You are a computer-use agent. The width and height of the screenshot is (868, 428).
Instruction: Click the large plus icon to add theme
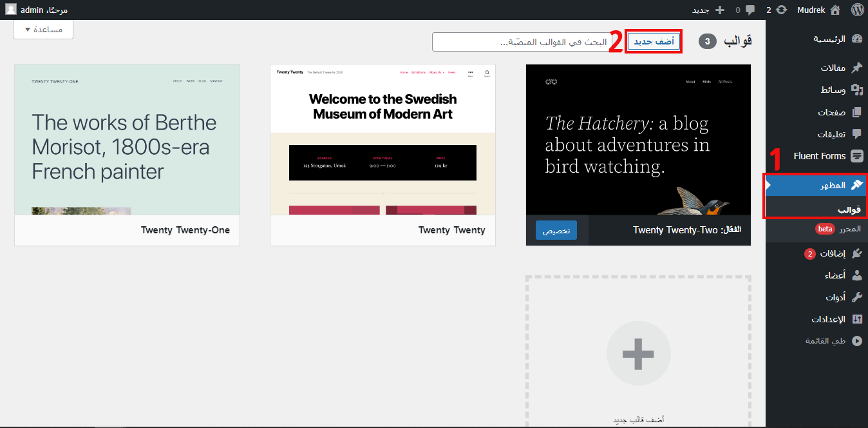(638, 353)
